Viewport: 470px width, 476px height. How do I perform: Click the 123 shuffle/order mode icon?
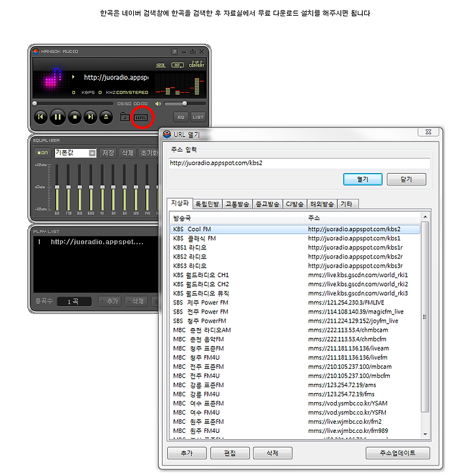point(161,65)
